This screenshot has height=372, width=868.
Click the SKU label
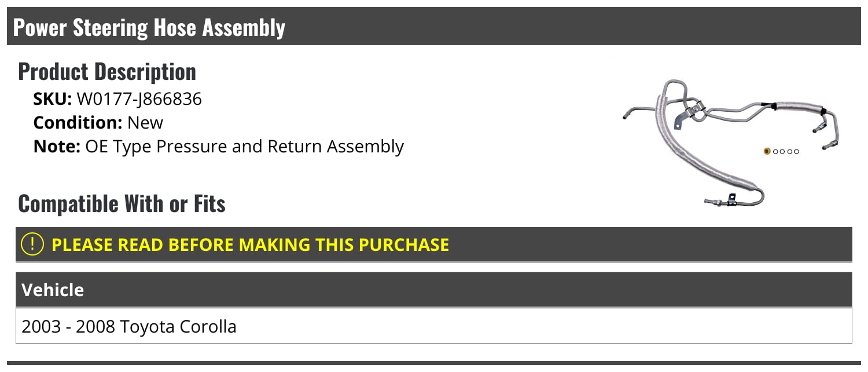52,99
